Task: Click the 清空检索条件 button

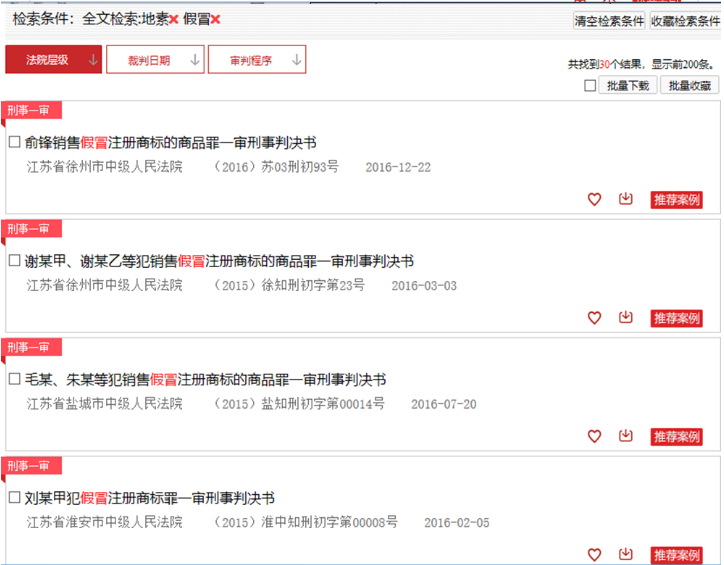Action: point(608,21)
